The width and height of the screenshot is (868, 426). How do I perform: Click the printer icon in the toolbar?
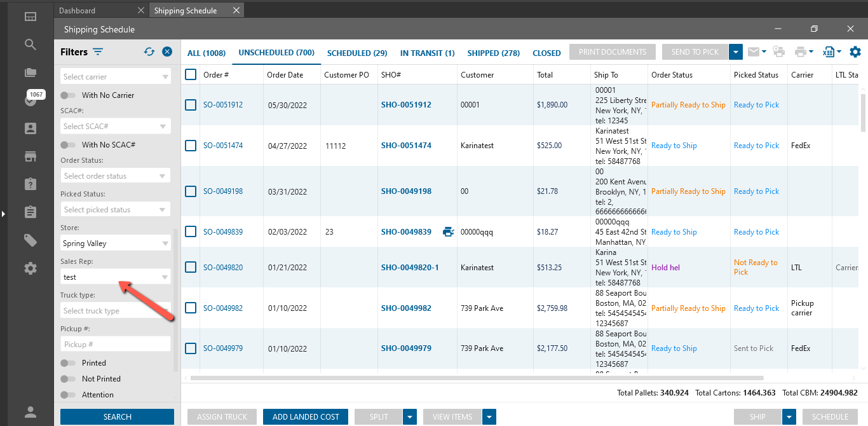pos(801,52)
